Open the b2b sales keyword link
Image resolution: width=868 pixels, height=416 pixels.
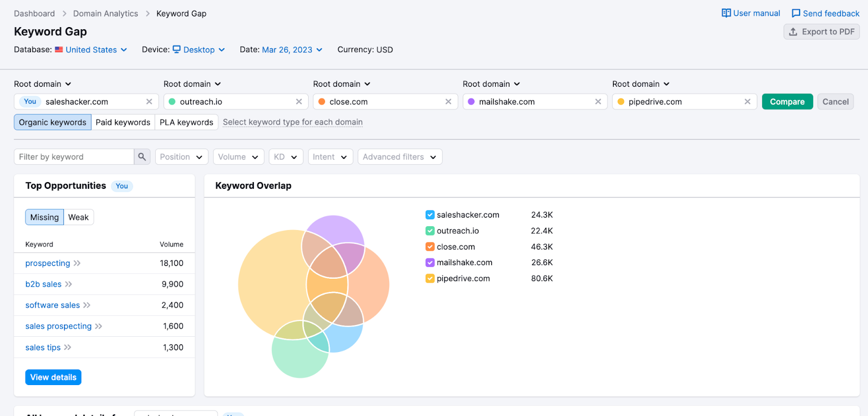(43, 284)
